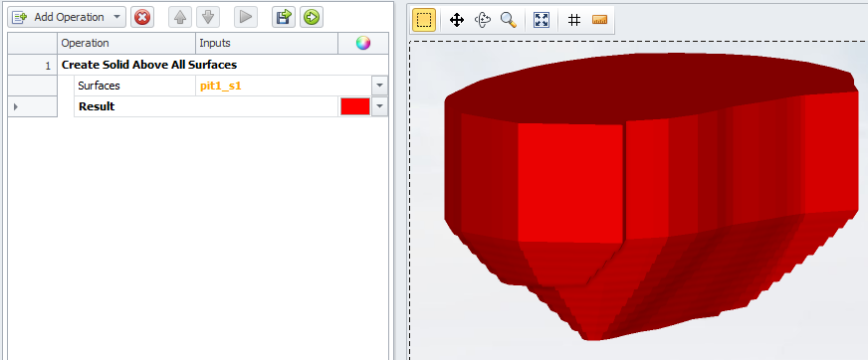Click the red delete operation icon
868x360 pixels.
[142, 18]
